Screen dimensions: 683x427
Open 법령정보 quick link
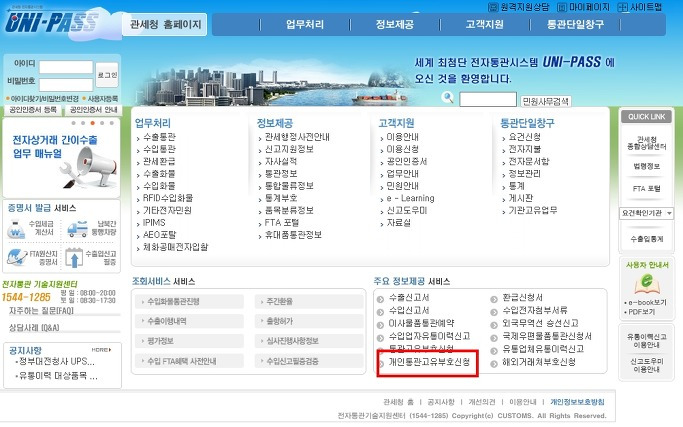(647, 166)
